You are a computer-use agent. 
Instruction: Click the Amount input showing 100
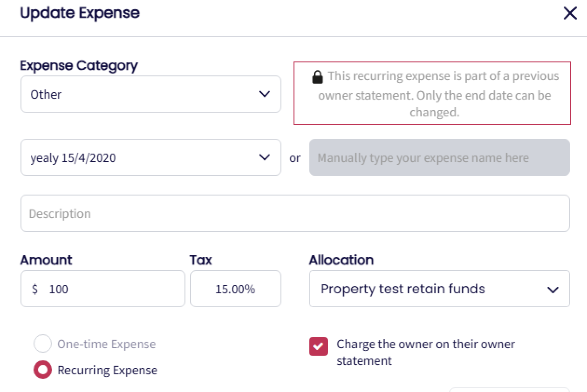tap(112, 289)
